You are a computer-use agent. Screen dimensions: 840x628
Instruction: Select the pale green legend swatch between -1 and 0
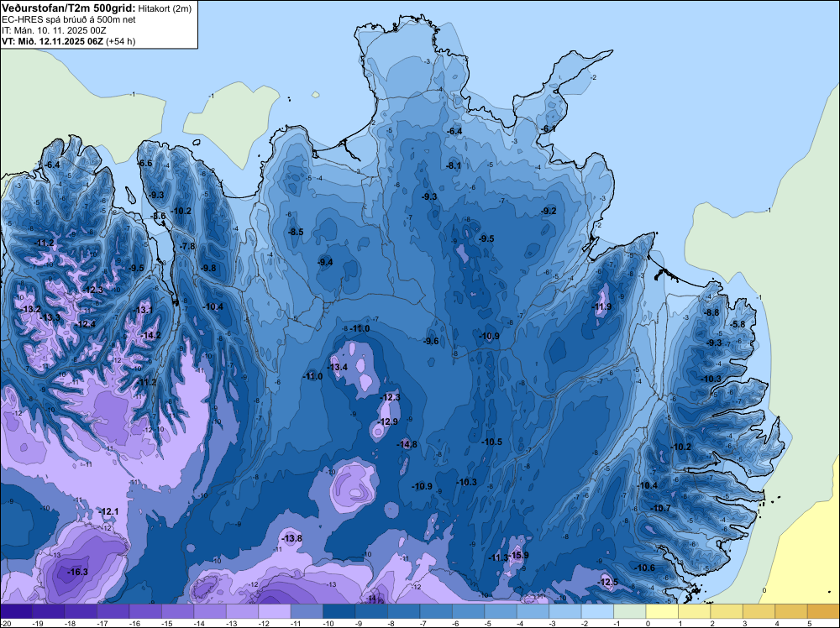click(x=630, y=611)
